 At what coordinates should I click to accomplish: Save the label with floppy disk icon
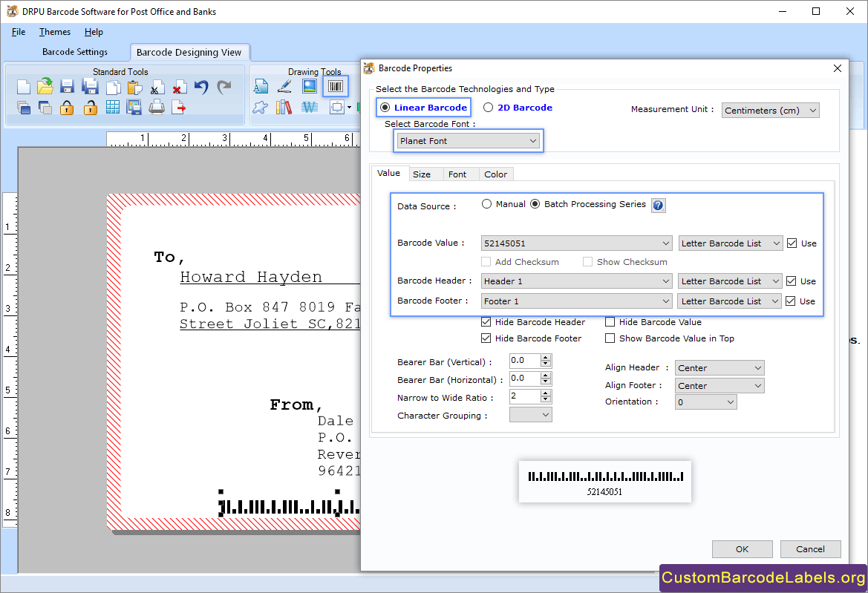(x=67, y=87)
